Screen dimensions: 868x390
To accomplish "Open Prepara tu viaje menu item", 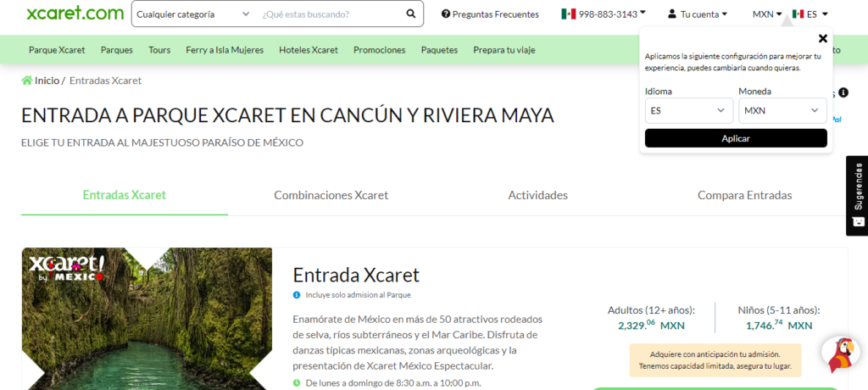I will tap(504, 50).
